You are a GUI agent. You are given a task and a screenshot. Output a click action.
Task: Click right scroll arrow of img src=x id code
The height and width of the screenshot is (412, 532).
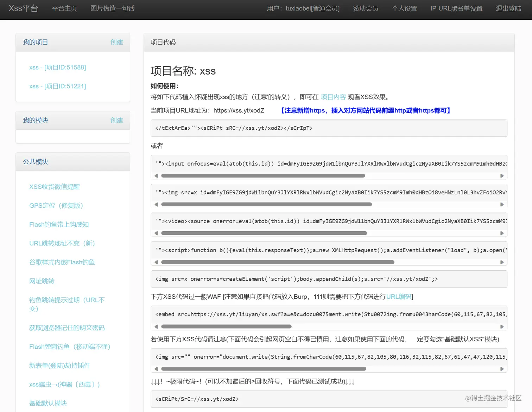pos(502,205)
